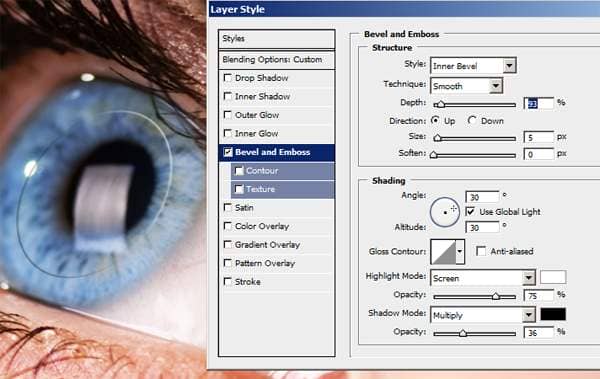Click the Depth percentage input field

pyautogui.click(x=539, y=103)
